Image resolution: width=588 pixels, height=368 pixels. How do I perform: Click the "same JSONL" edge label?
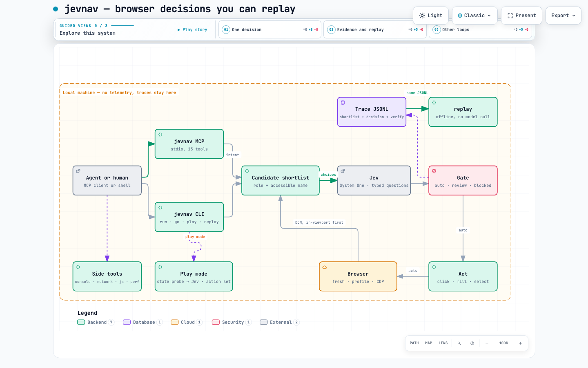tap(417, 93)
